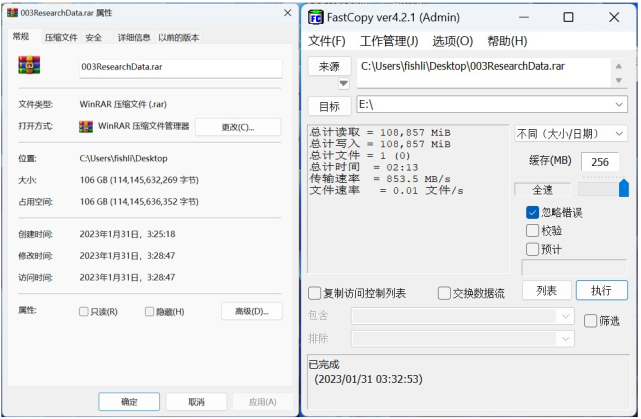Tick the 复制访问控制列表 checkbox

pyautogui.click(x=314, y=293)
